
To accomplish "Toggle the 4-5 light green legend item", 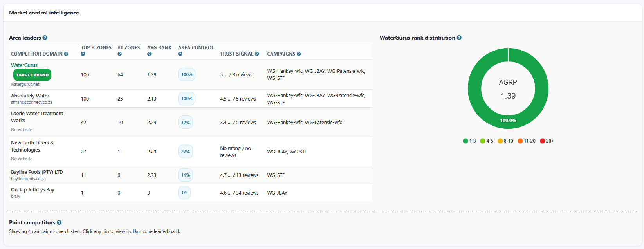I will [487, 141].
